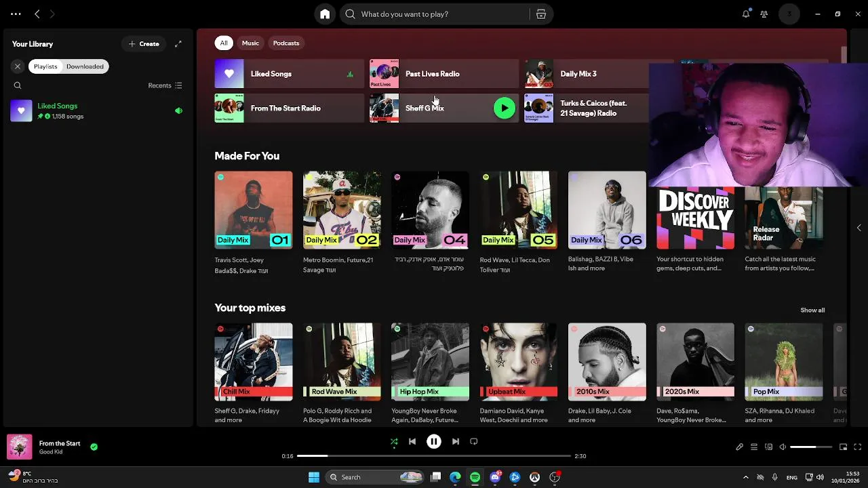
Task: Click the Good Kid artist name
Action: [x=51, y=452]
